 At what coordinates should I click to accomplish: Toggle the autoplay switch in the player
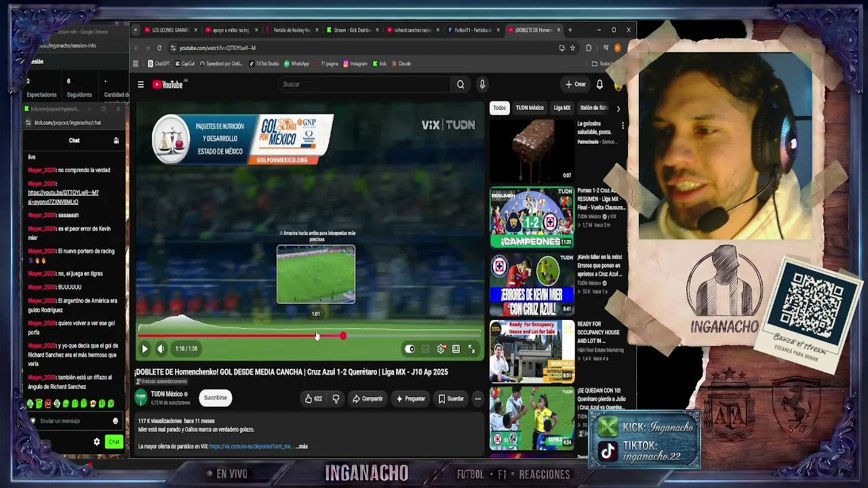(410, 349)
